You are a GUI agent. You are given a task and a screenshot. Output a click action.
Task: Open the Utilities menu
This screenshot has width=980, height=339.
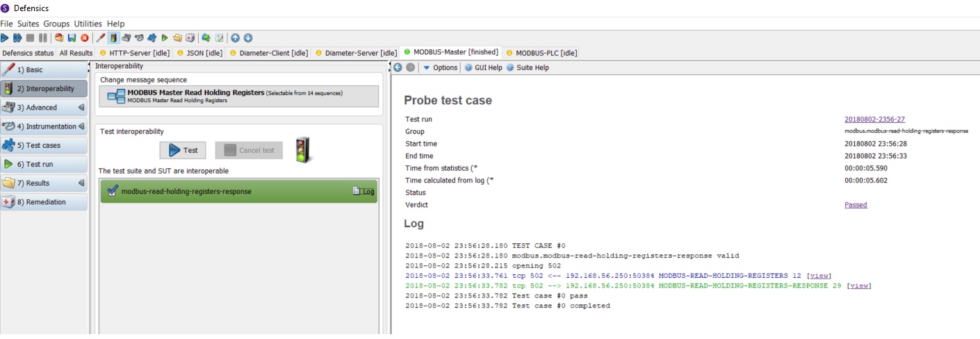click(x=88, y=24)
